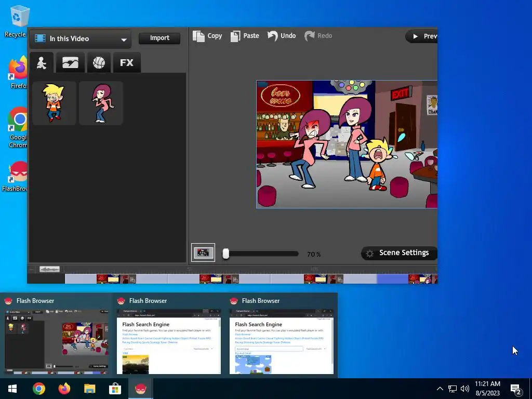Click the Scene Settings gear icon
Image resolution: width=532 pixels, height=399 pixels.
pyautogui.click(x=369, y=254)
